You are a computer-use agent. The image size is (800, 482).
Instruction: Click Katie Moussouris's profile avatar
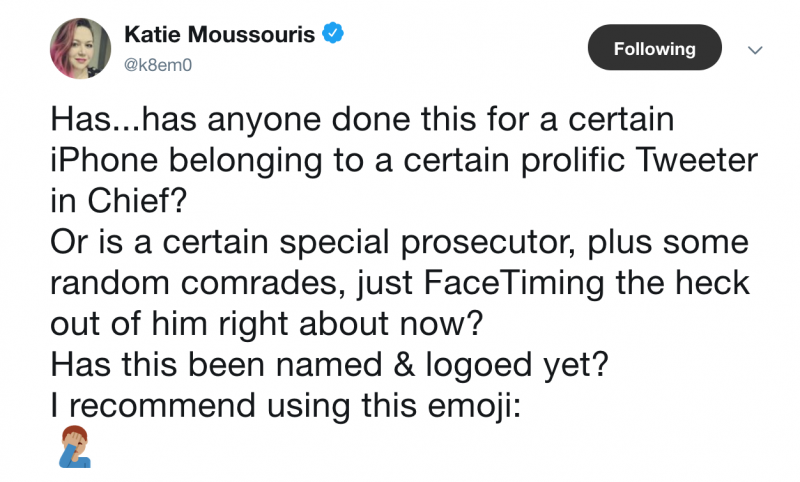coord(80,47)
